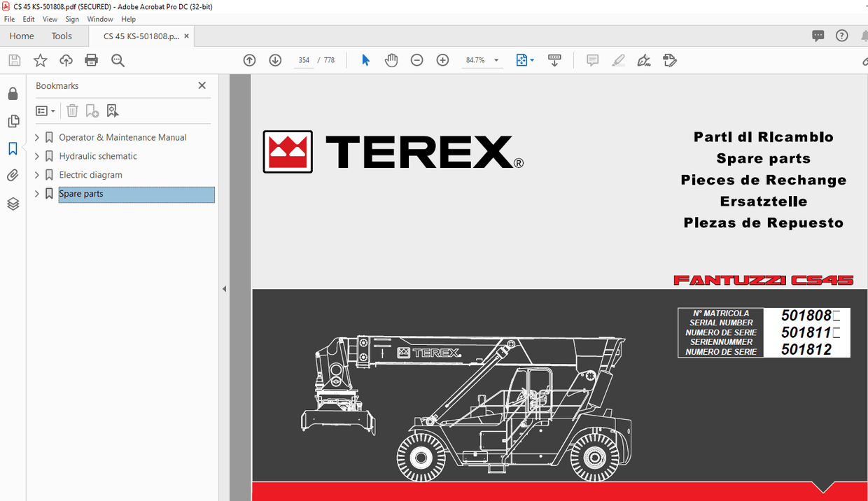Image resolution: width=868 pixels, height=501 pixels.
Task: Expand the Hydraulic schematic bookmark
Action: coord(36,155)
